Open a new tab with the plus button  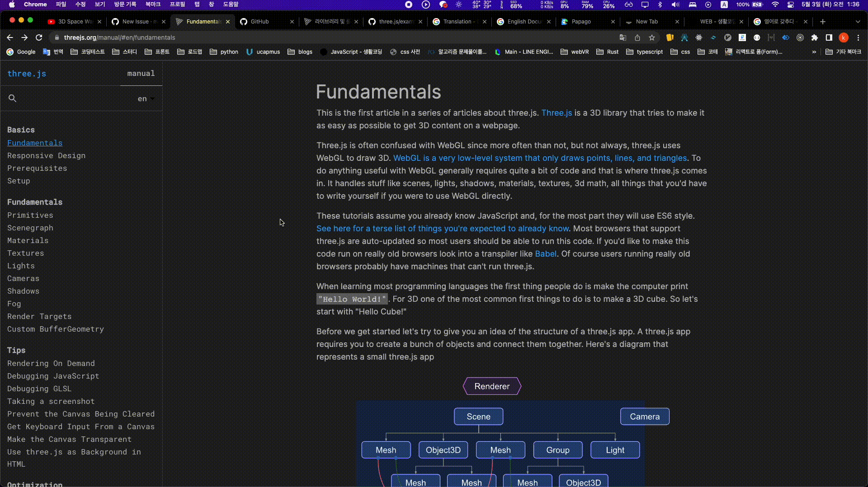pyautogui.click(x=823, y=22)
